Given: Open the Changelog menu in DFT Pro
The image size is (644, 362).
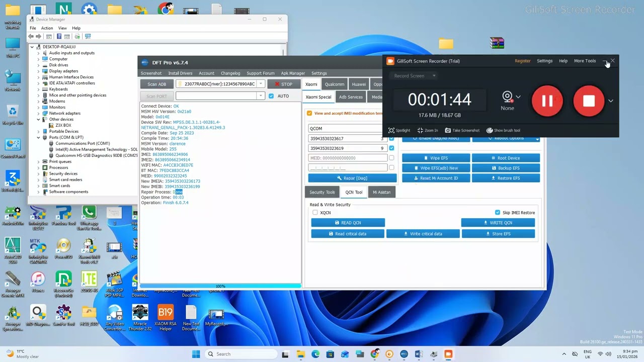Looking at the screenshot, I should click(230, 73).
